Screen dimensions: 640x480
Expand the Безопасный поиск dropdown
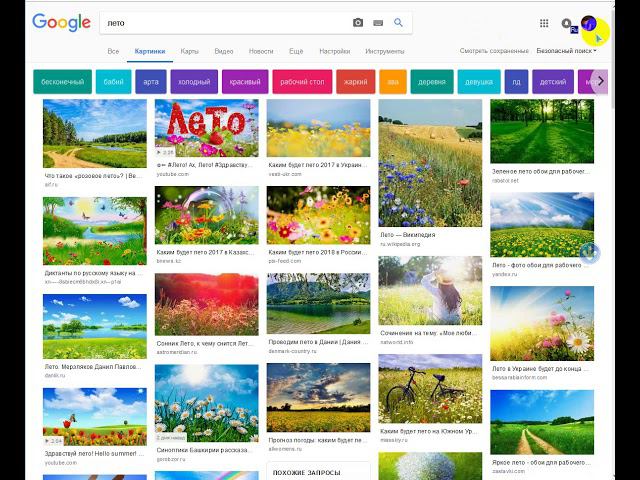[567, 51]
